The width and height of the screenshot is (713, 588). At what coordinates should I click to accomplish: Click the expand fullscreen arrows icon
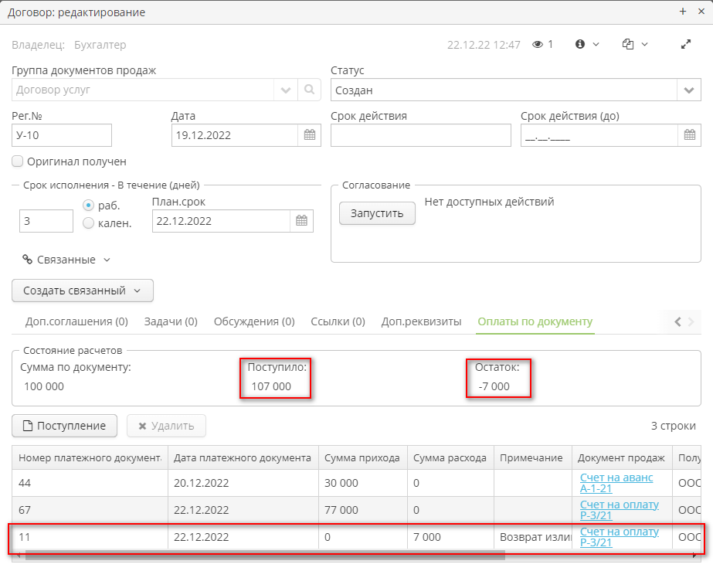[x=685, y=45]
